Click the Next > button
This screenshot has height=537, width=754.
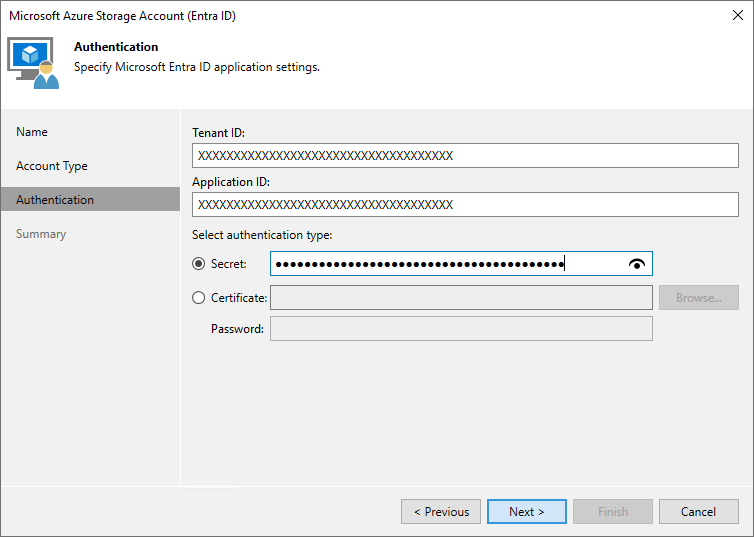[x=527, y=512]
